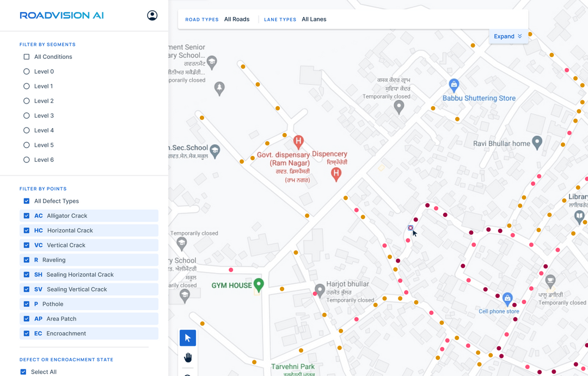Select the Level 3 radio button

pyautogui.click(x=26, y=115)
